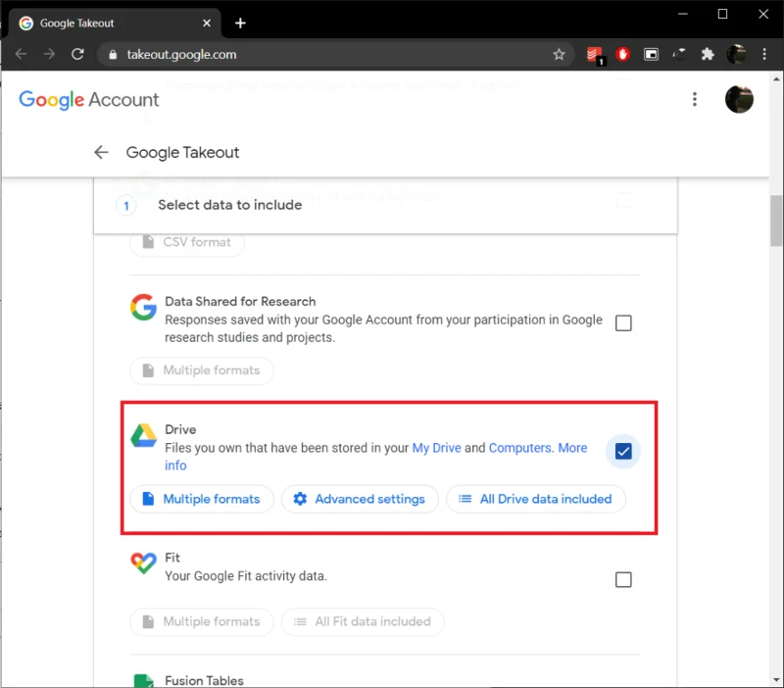Open the Chrome profile avatar in toolbar
The width and height of the screenshot is (784, 688).
click(736, 54)
